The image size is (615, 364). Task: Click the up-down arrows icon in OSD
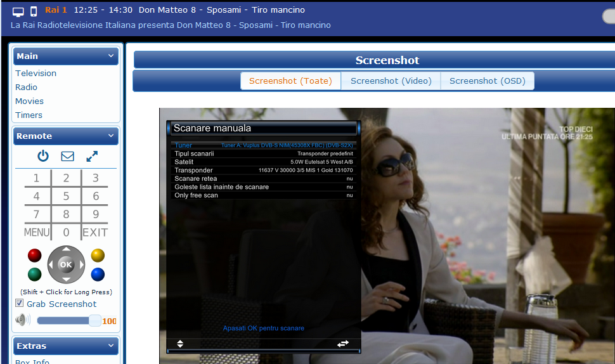coord(180,344)
